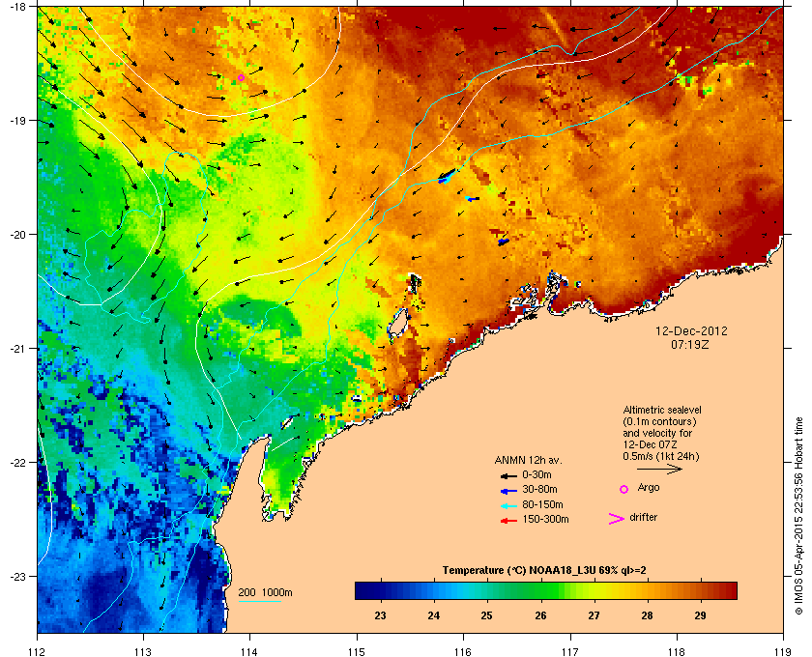Click the 'drifter' legend label
Screen dimensions: 812x657
(643, 517)
